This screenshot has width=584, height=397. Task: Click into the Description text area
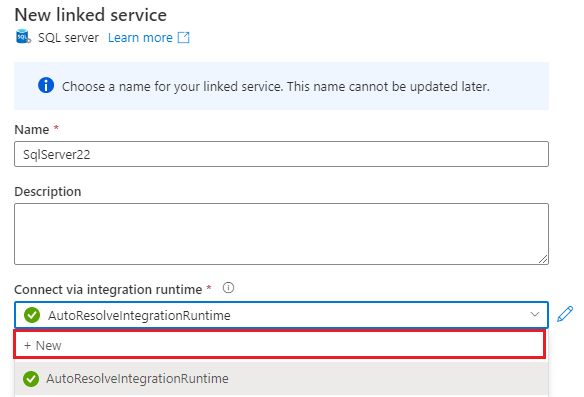pyautogui.click(x=281, y=234)
